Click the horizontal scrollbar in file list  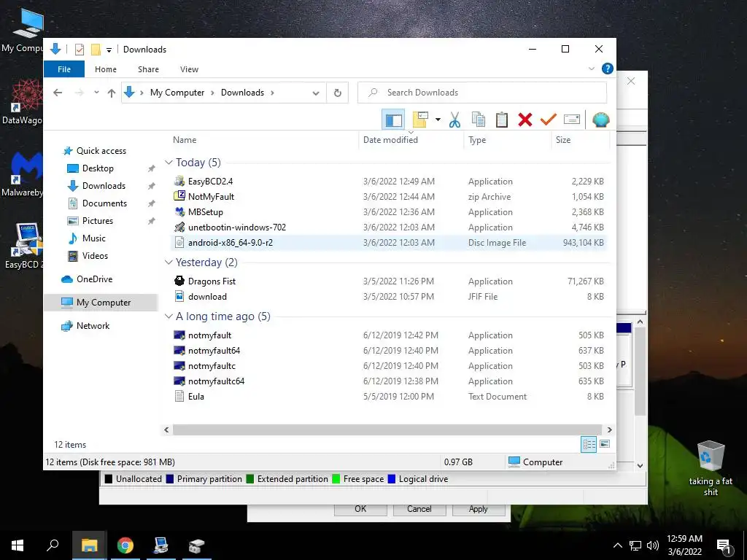387,429
